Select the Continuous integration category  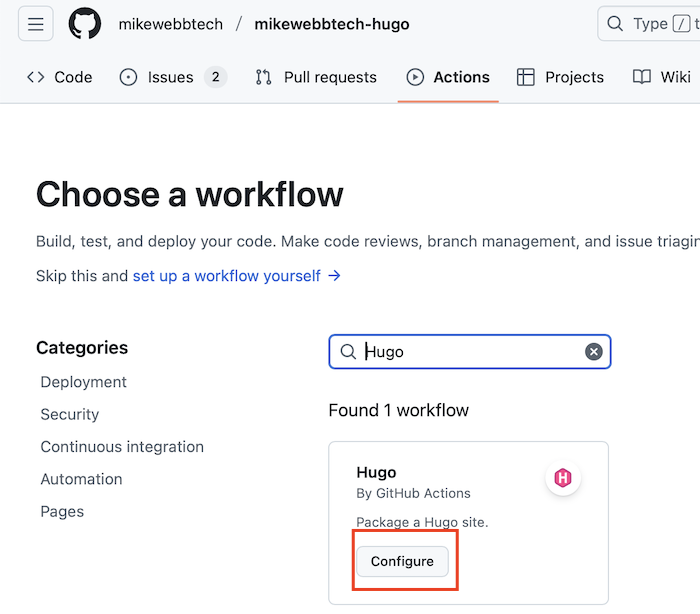click(122, 447)
